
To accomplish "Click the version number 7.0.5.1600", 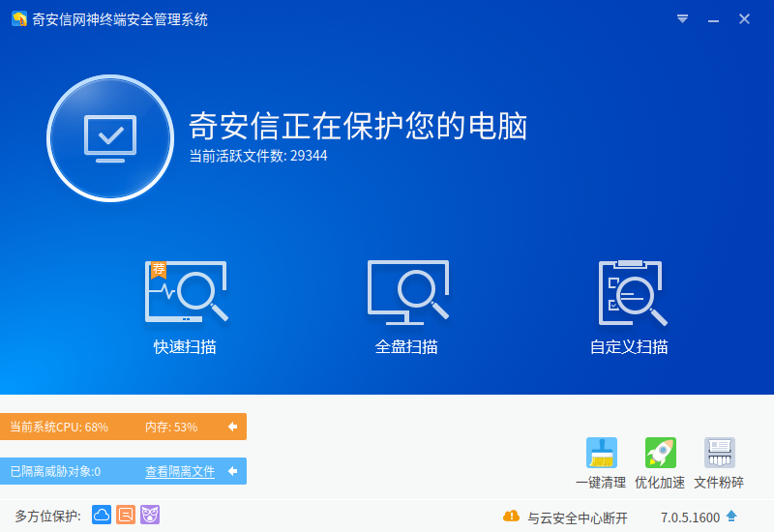I will point(690,517).
